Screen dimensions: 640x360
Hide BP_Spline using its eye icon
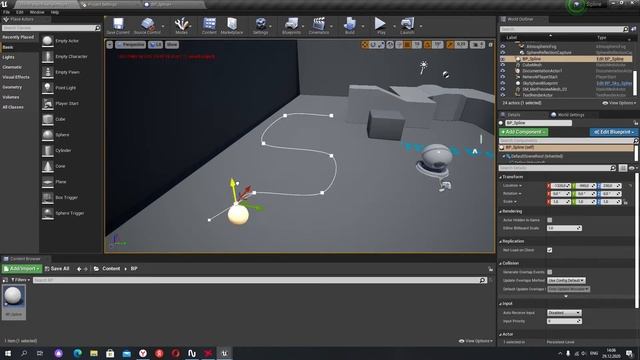coord(503,59)
